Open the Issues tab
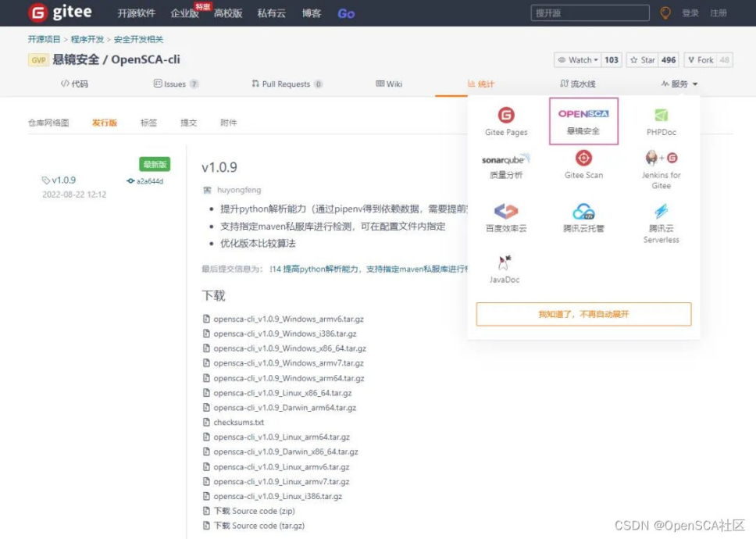756x539 pixels. (176, 84)
